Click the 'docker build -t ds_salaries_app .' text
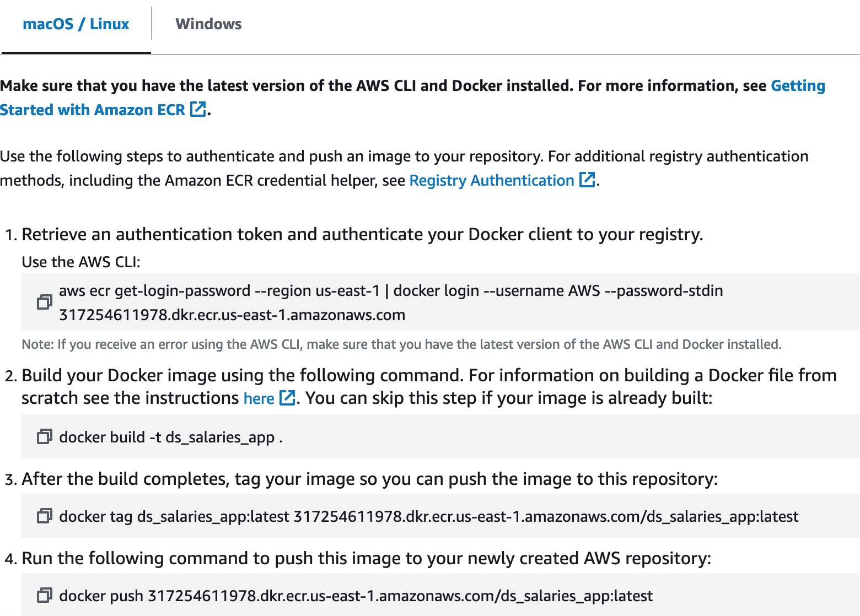Image resolution: width=860 pixels, height=616 pixels. pyautogui.click(x=171, y=437)
